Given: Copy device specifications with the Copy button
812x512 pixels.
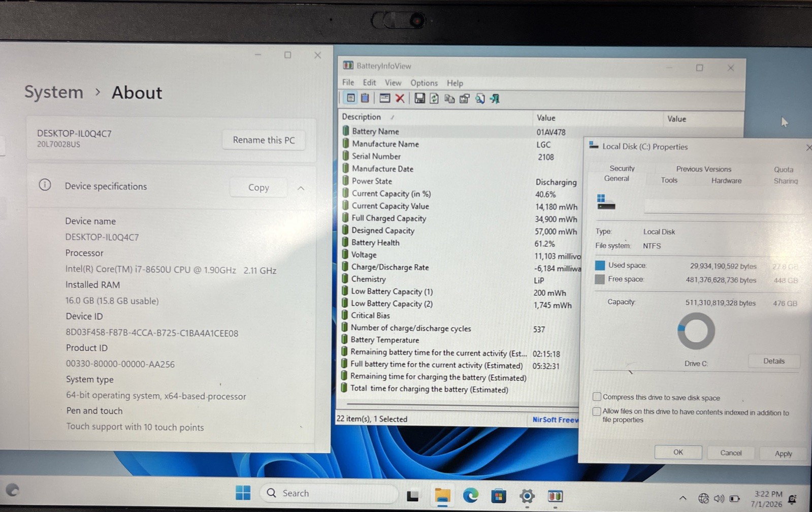Looking at the screenshot, I should pyautogui.click(x=258, y=187).
